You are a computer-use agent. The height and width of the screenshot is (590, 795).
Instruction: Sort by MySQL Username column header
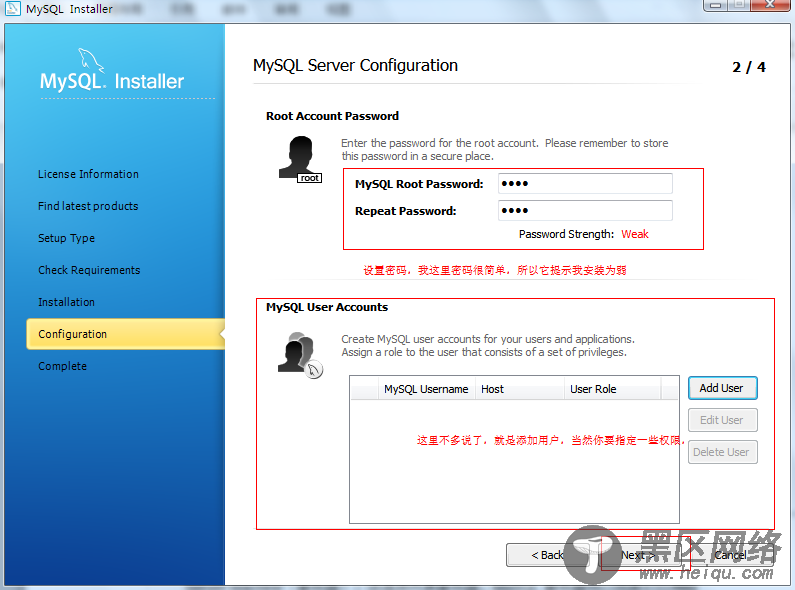(x=426, y=389)
